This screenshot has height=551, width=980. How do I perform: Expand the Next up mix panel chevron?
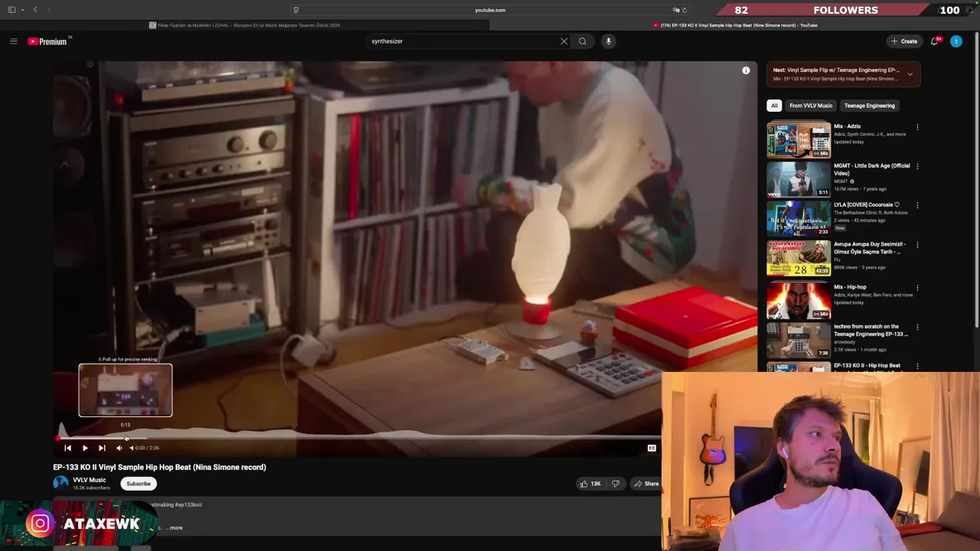[x=910, y=74]
